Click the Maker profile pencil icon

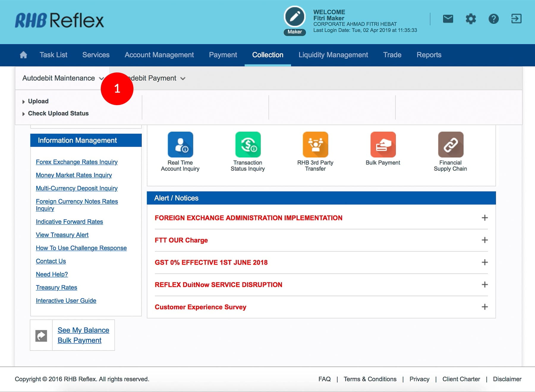295,17
